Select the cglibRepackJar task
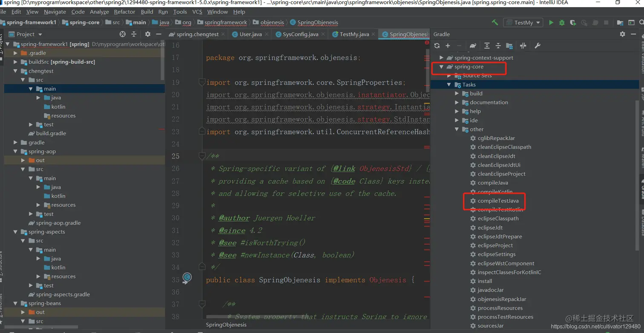Screen dimensions: 644x333 tap(496, 138)
